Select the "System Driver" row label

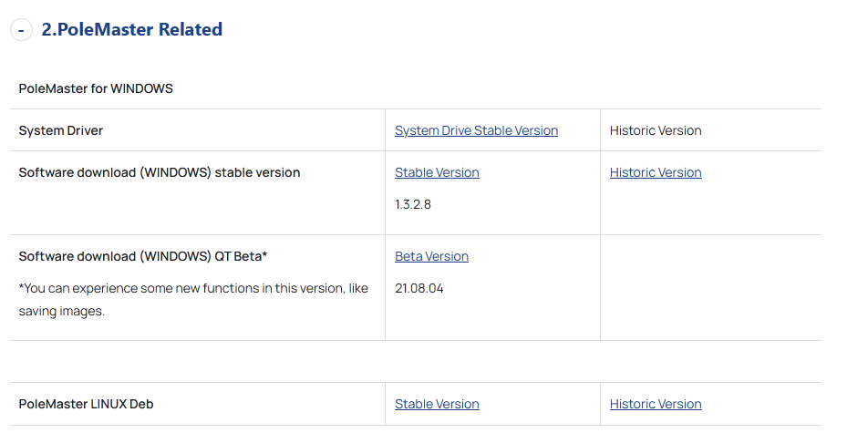pyautogui.click(x=61, y=130)
